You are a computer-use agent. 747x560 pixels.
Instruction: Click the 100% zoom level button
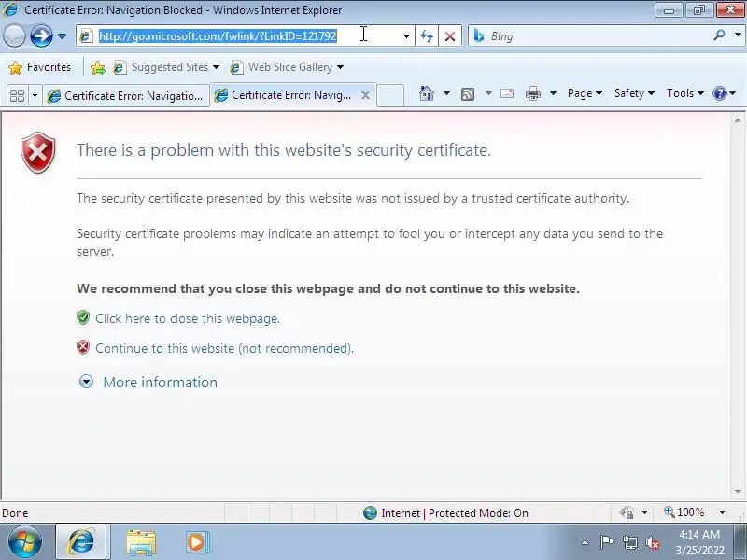coord(684,512)
